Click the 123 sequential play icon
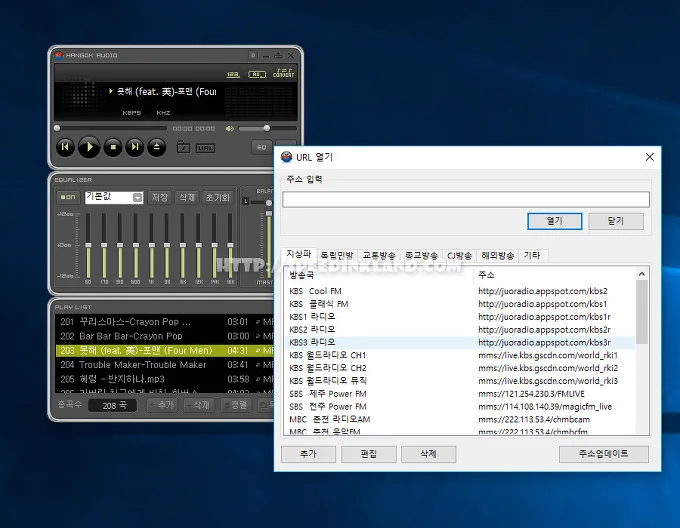Screen dimensions: 680x528 [233, 75]
